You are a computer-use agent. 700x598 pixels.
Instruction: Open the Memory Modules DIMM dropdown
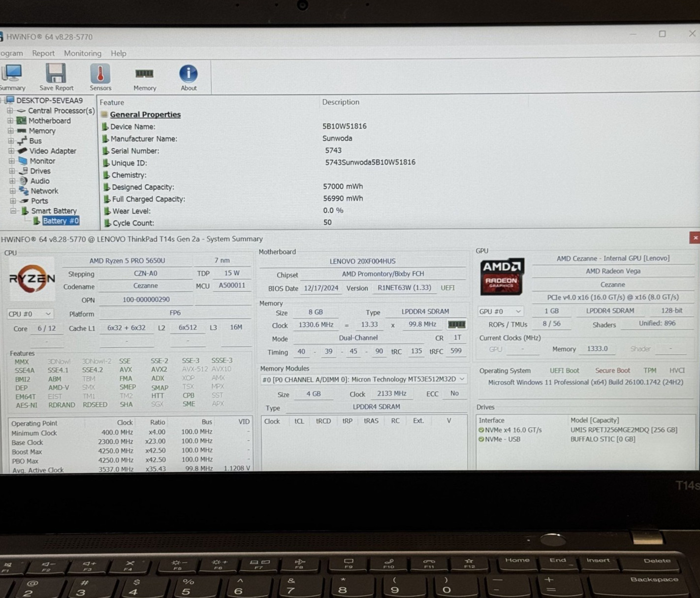click(363, 379)
